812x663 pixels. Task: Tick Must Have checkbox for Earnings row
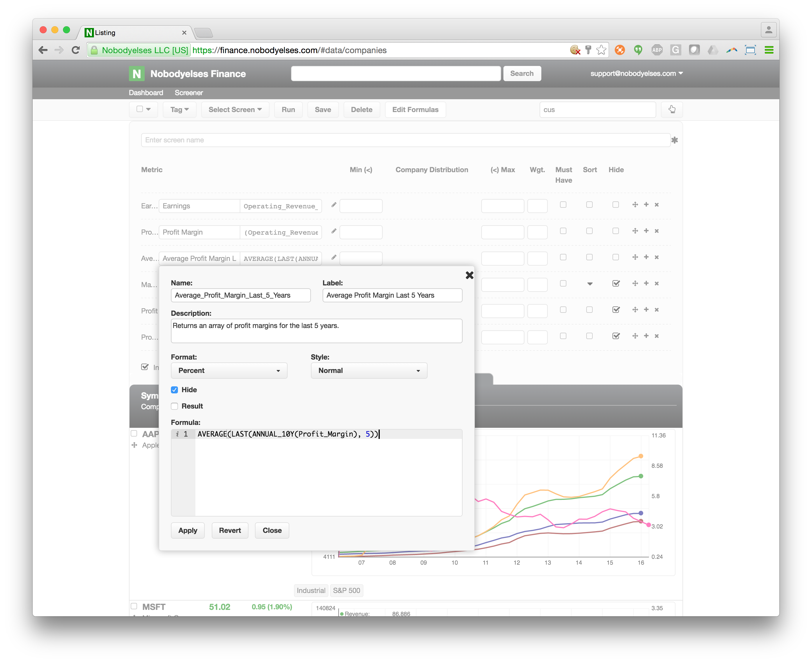coord(563,205)
